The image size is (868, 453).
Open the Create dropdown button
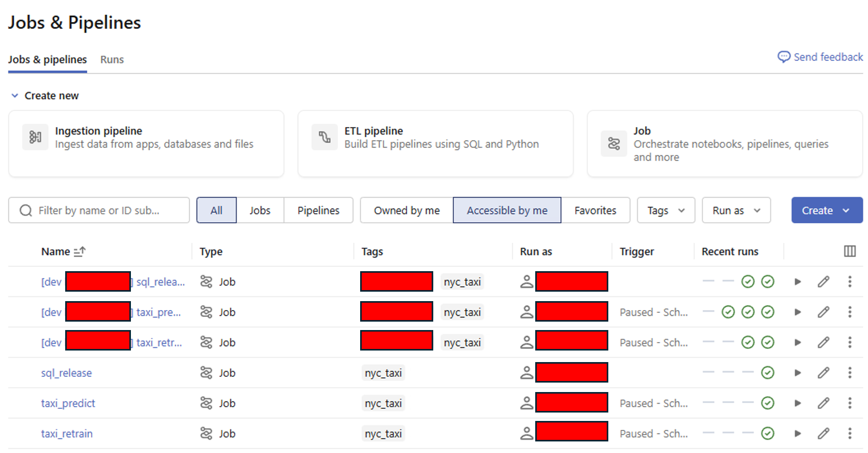click(x=827, y=210)
